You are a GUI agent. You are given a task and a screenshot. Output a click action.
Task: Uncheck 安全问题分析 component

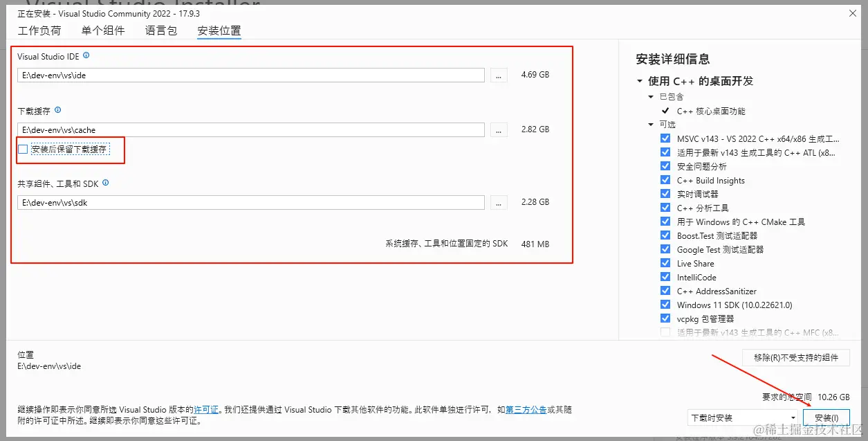665,166
